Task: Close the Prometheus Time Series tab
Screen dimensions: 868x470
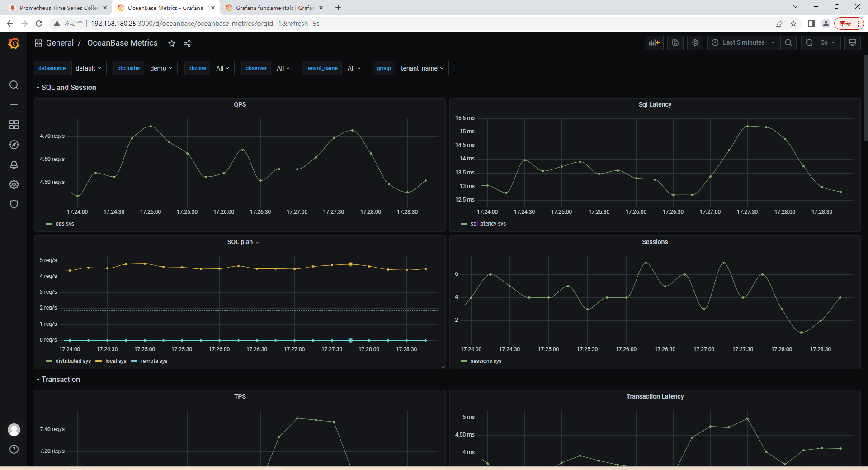Action: 105,8
